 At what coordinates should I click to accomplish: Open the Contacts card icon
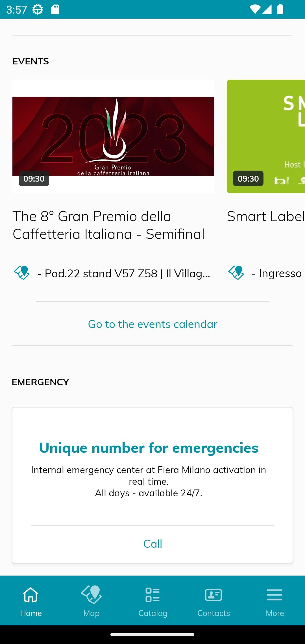[213, 595]
